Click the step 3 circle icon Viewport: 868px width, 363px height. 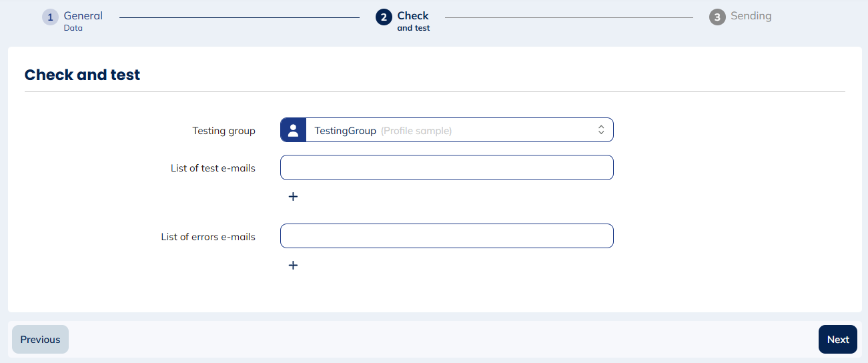point(717,17)
